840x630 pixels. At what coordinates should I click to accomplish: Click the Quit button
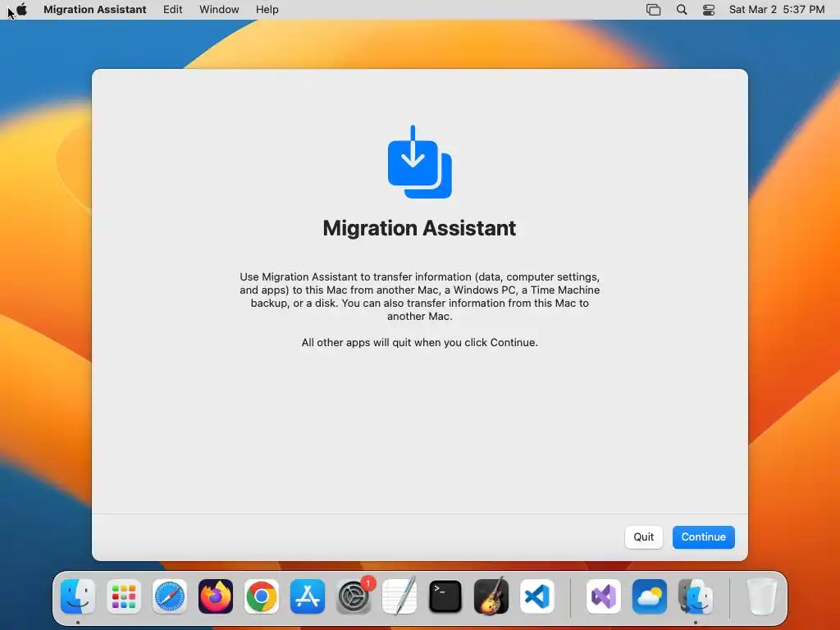pos(643,536)
